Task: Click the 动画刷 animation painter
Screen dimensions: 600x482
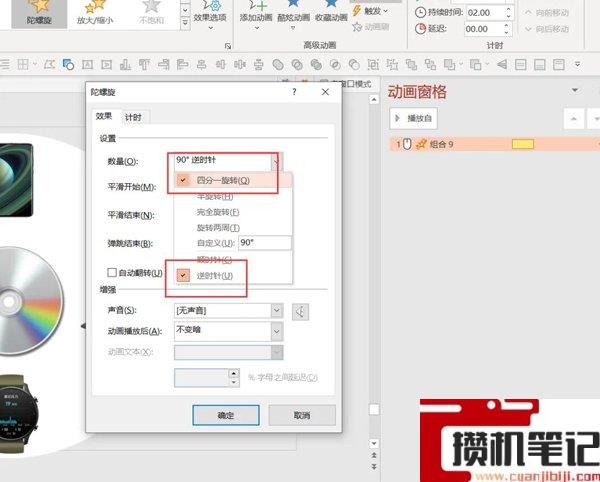Action: point(370,27)
